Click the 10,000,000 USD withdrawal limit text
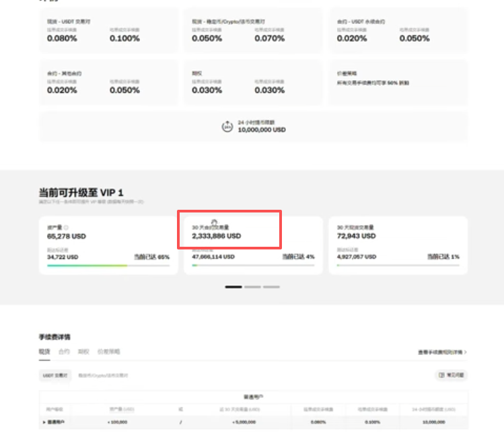Screen dimensions: 504x433 click(262, 130)
